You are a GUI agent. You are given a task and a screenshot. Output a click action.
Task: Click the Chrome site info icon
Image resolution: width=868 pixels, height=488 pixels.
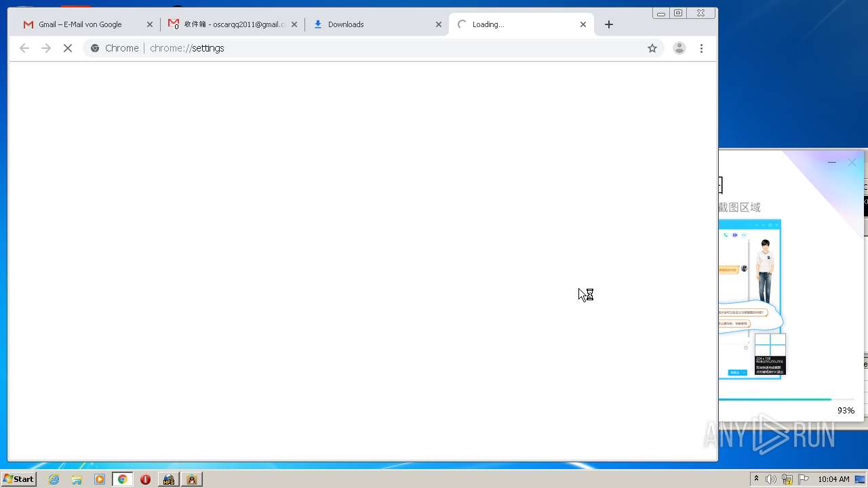[95, 48]
